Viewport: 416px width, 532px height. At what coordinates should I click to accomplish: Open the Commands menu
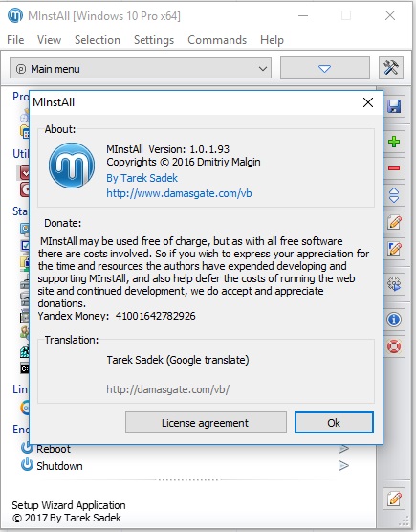tap(217, 40)
